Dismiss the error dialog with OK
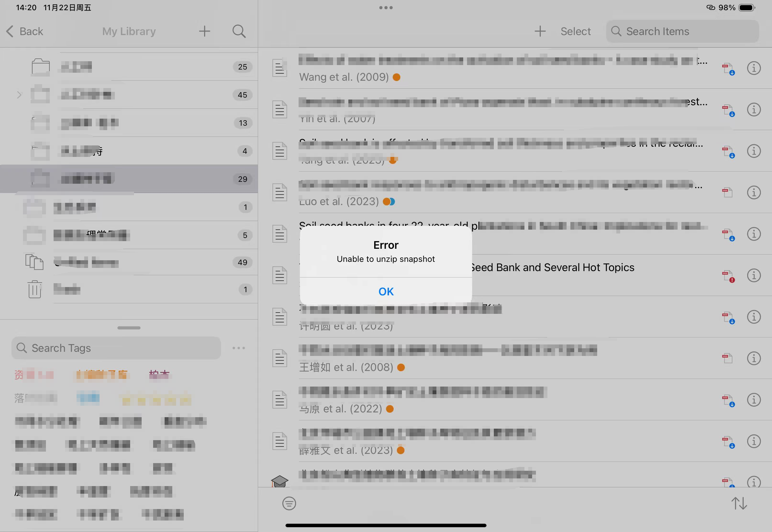 [x=386, y=291]
